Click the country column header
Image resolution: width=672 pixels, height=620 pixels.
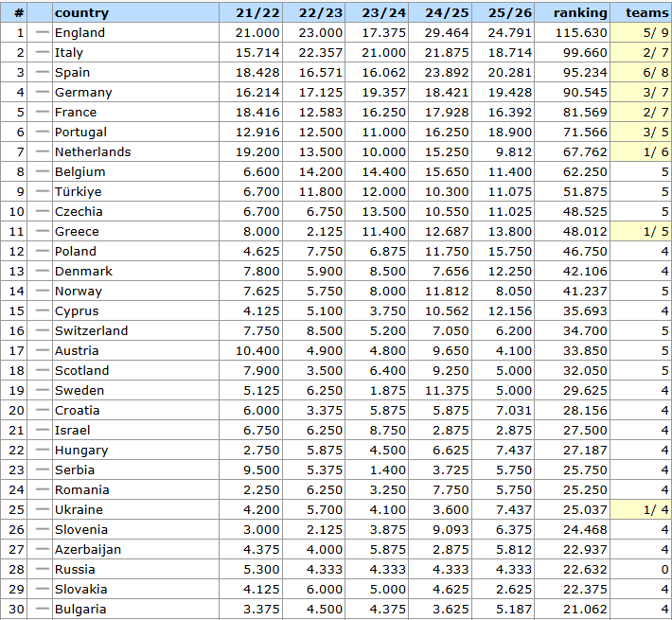click(81, 13)
